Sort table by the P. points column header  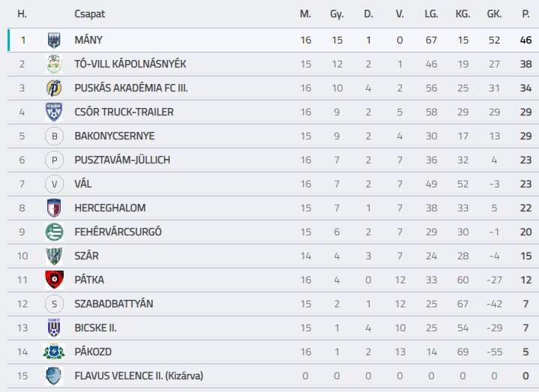[526, 14]
